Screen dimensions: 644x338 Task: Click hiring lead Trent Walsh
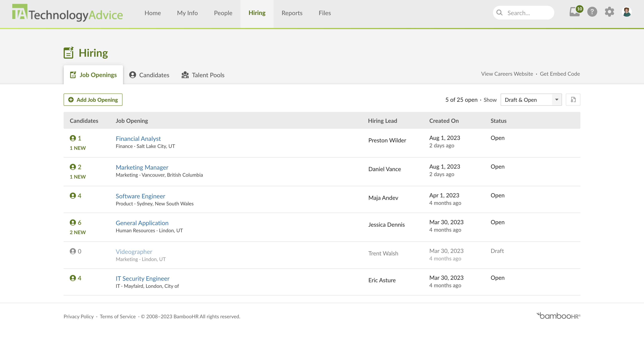pyautogui.click(x=383, y=253)
